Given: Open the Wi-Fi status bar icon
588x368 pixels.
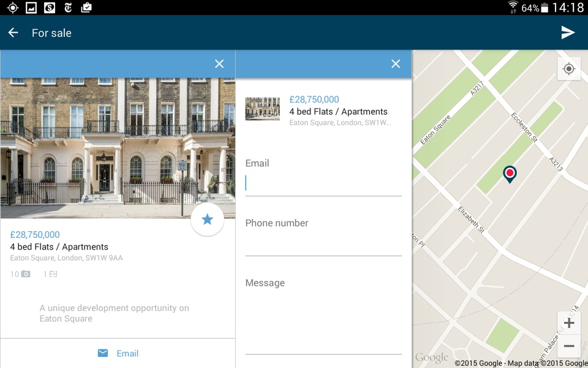Looking at the screenshot, I should click(x=512, y=7).
